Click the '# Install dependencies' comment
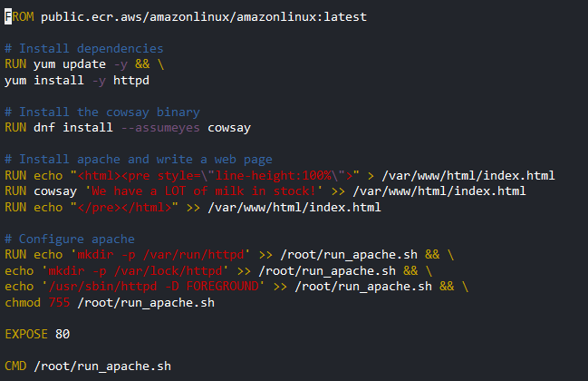This screenshot has width=588, height=381. click(84, 48)
